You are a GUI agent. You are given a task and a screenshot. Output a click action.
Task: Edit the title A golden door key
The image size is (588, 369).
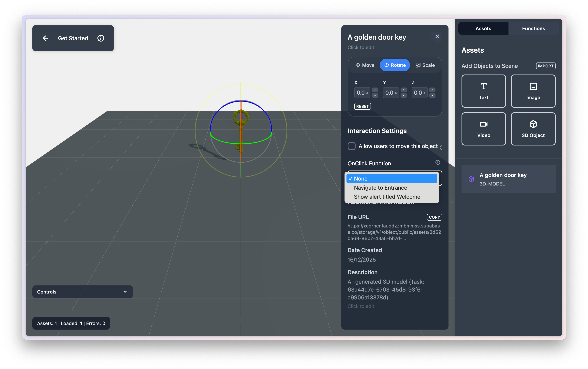click(376, 37)
